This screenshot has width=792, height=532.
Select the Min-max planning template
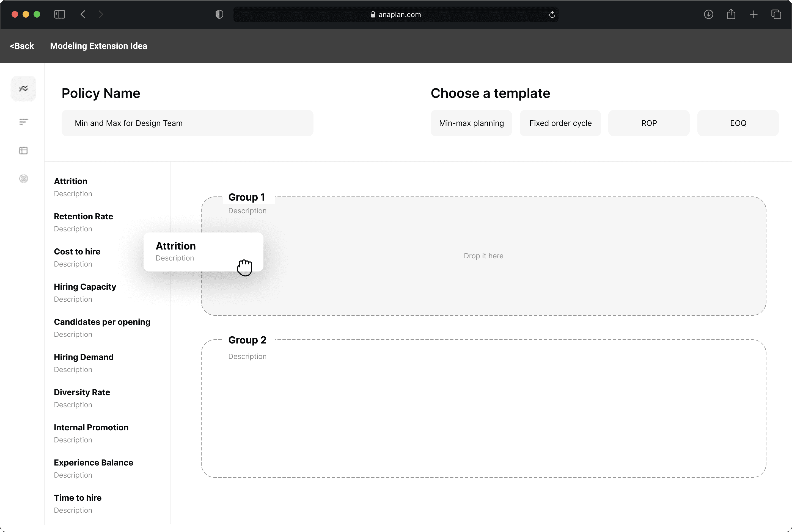[471, 123]
